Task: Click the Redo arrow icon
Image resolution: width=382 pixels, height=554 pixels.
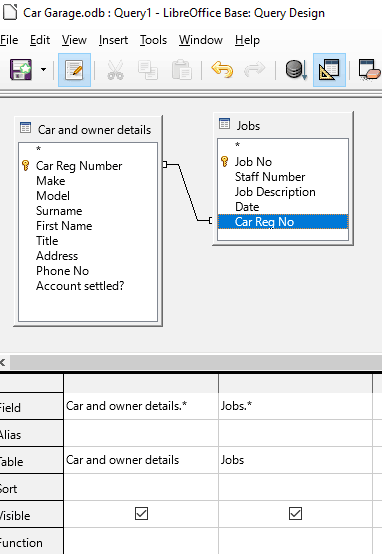Action: (254, 69)
